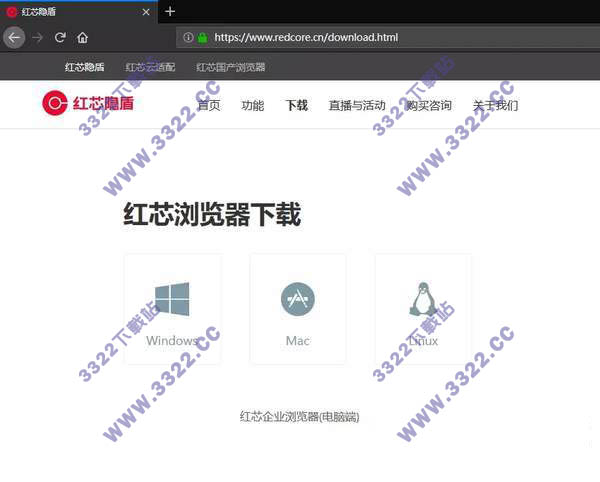
Task: Open 购买咨询 navigation item
Action: coord(429,106)
